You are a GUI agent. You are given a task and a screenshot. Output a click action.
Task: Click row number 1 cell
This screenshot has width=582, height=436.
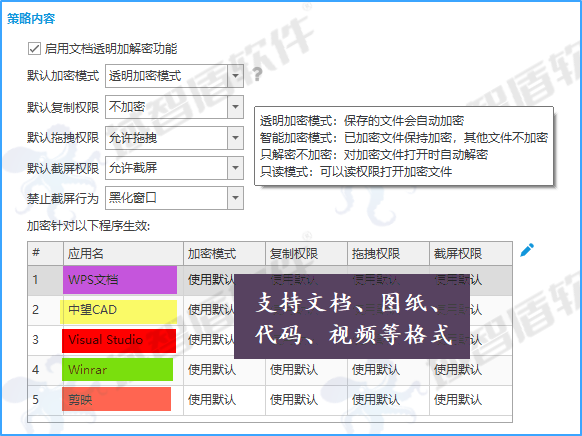(x=45, y=280)
